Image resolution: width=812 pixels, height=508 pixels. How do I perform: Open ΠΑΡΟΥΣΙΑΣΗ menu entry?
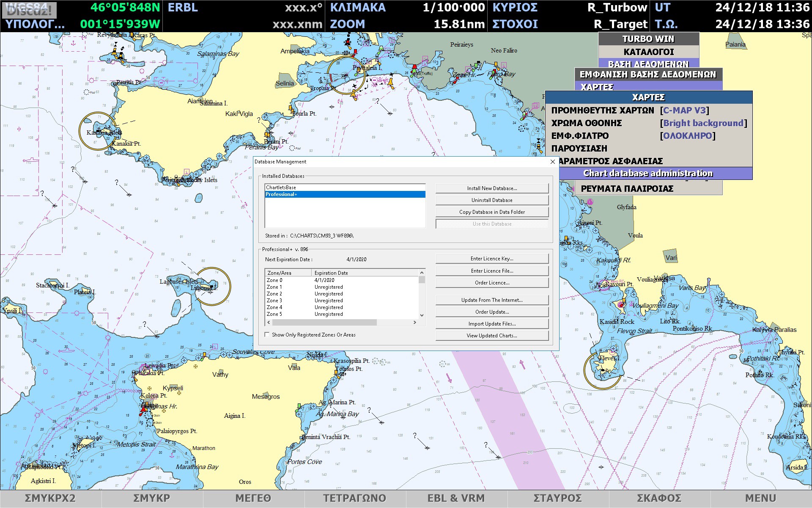tap(649, 149)
